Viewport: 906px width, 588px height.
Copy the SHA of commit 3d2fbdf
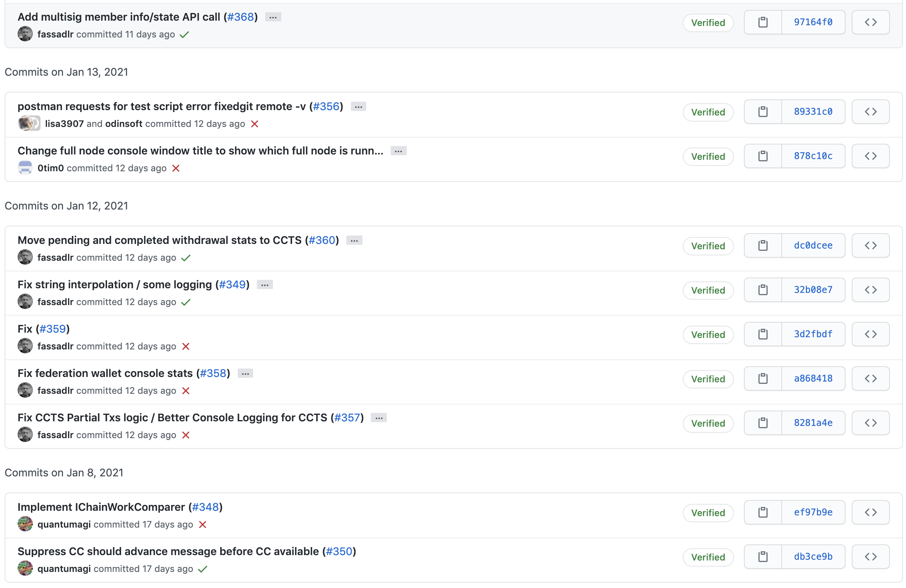763,334
